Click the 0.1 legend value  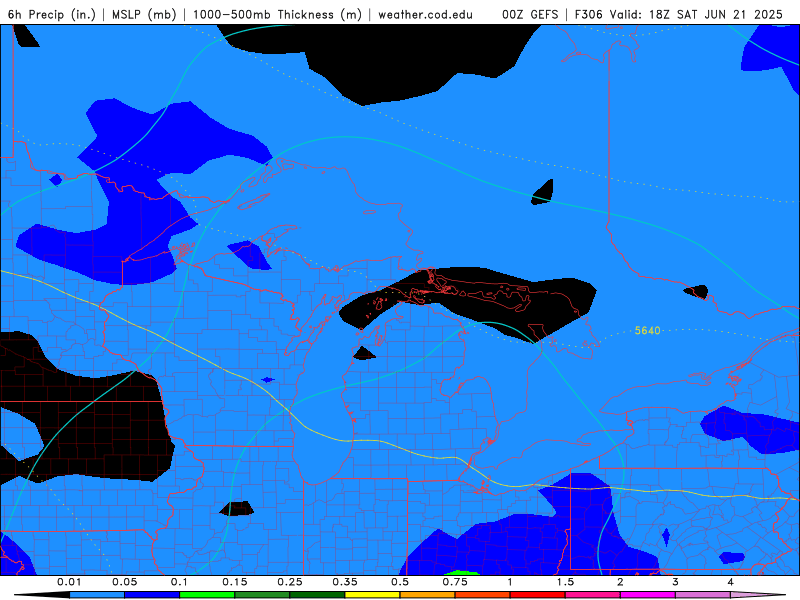coord(179,582)
